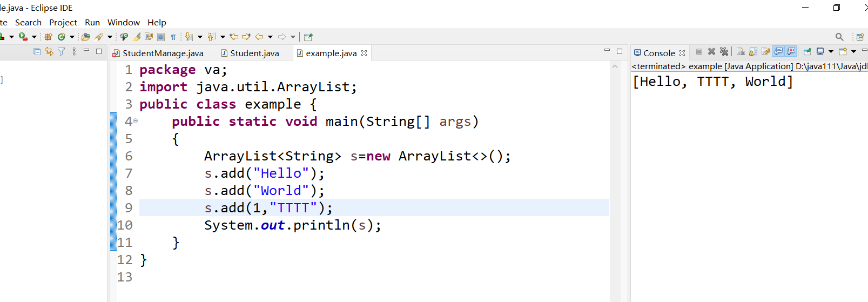The image size is (868, 302).
Task: Switch to the StudentManage.java tab
Action: point(158,53)
